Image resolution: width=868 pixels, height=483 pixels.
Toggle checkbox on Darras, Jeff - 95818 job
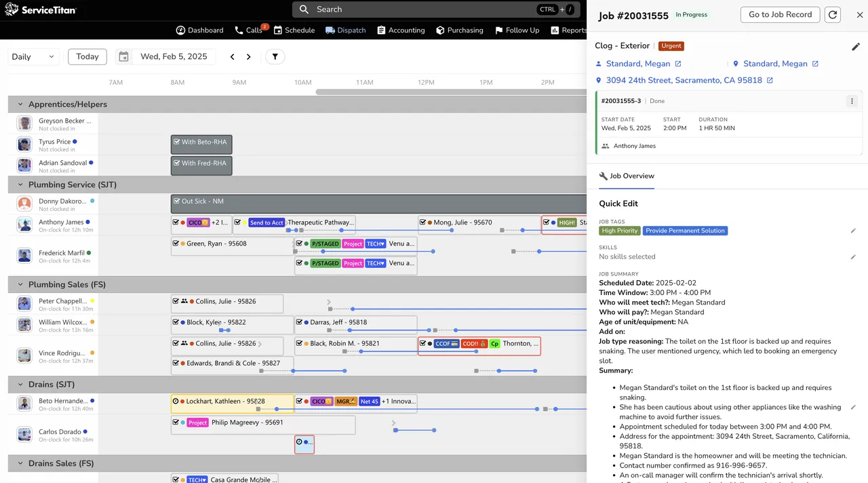[300, 322]
